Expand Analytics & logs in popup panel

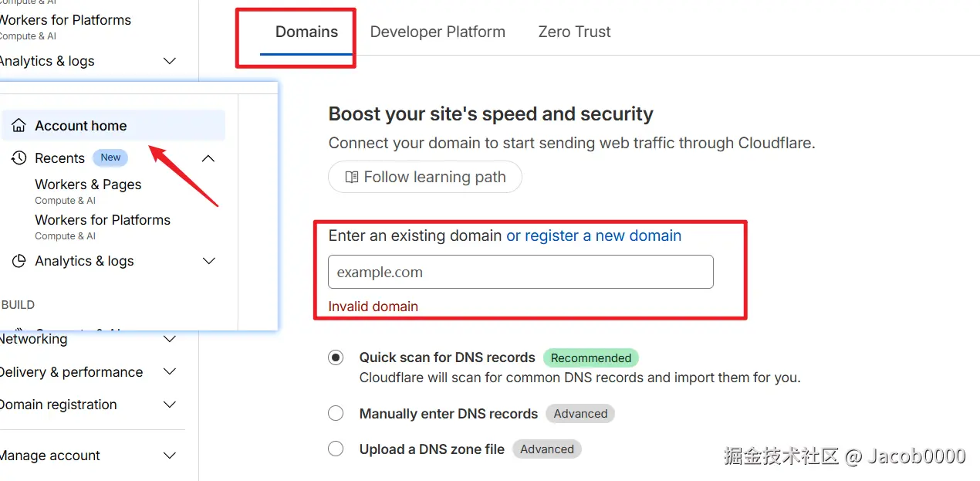(208, 261)
